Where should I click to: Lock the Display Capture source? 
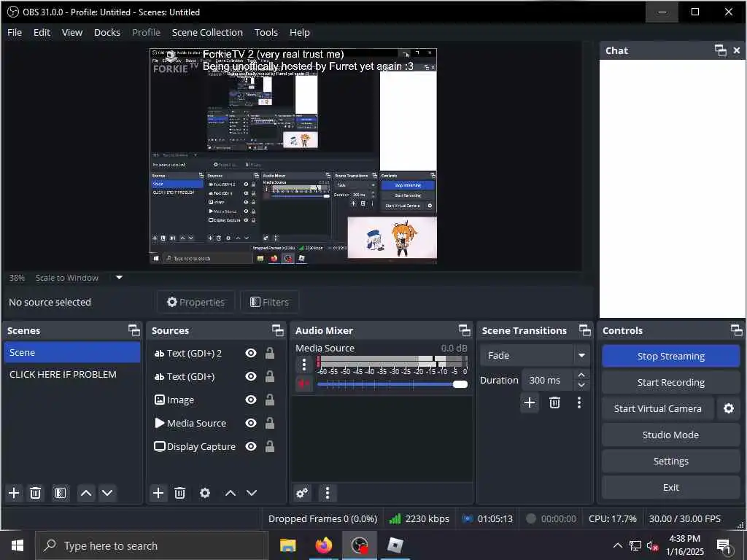270,446
